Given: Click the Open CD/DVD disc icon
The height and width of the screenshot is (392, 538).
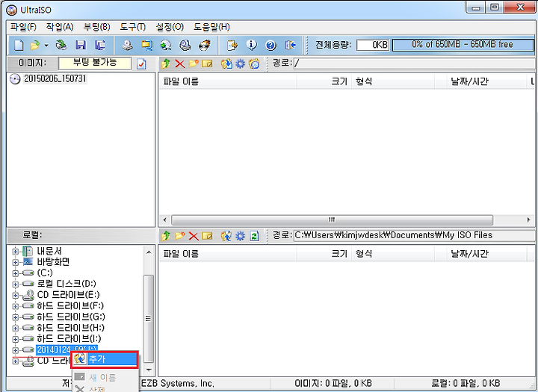Looking at the screenshot, I should coord(61,46).
